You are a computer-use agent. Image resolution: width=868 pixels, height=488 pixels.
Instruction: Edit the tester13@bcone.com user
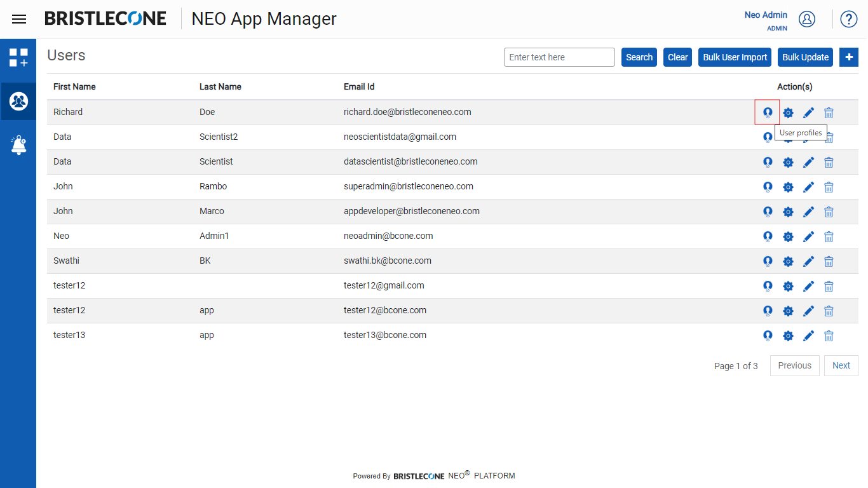(x=808, y=335)
